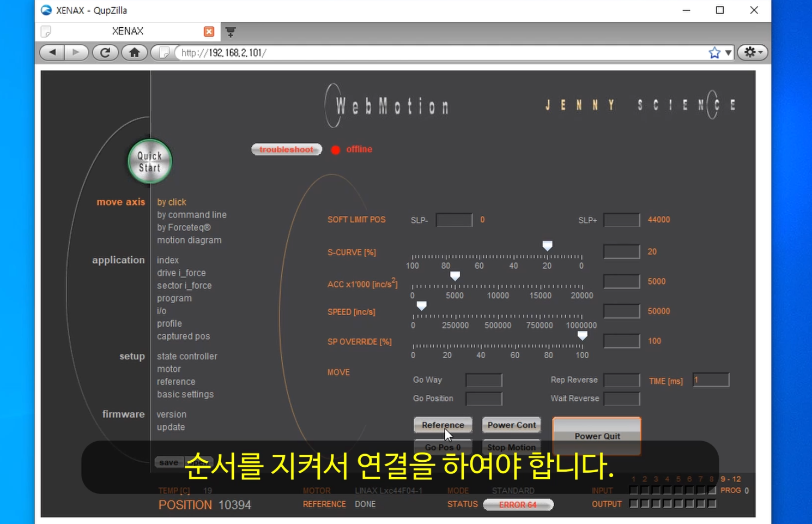Go forward using the browser forward arrow
The image size is (812, 524).
76,52
